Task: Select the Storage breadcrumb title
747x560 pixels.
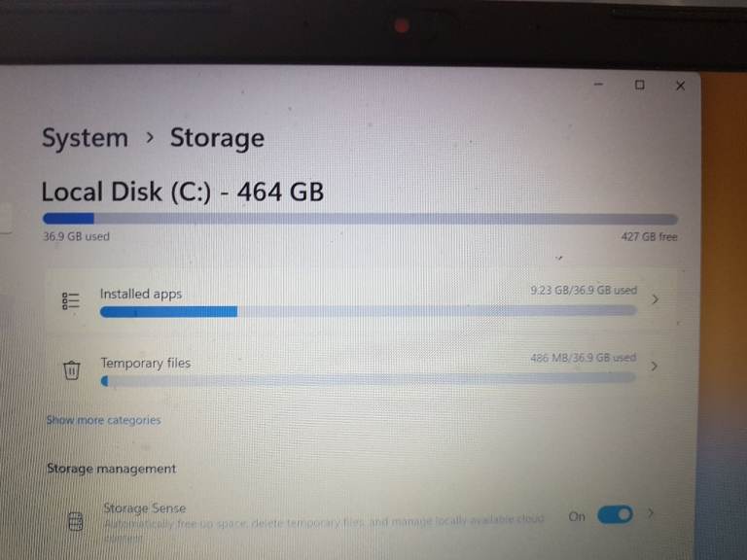Action: (217, 138)
